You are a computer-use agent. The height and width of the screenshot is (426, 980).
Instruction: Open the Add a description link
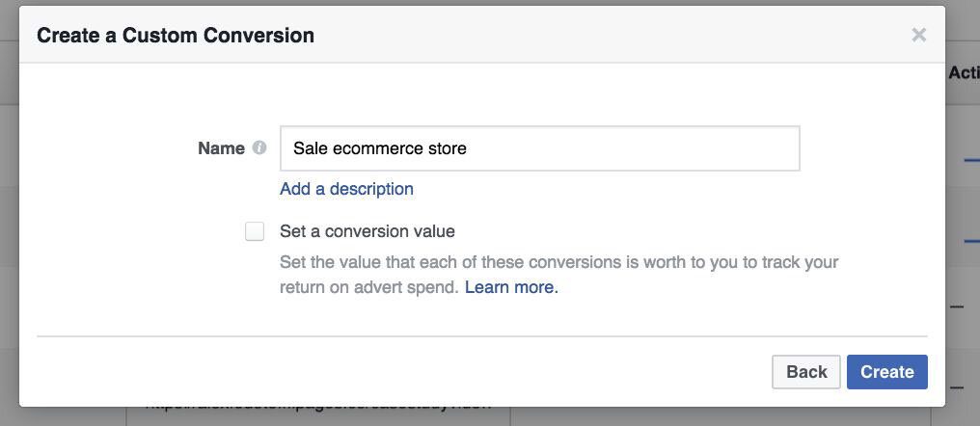coord(346,189)
